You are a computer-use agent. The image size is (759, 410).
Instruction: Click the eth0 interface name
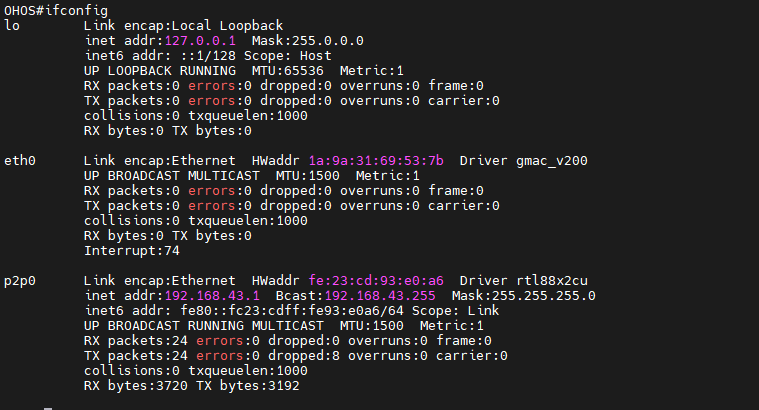point(20,161)
